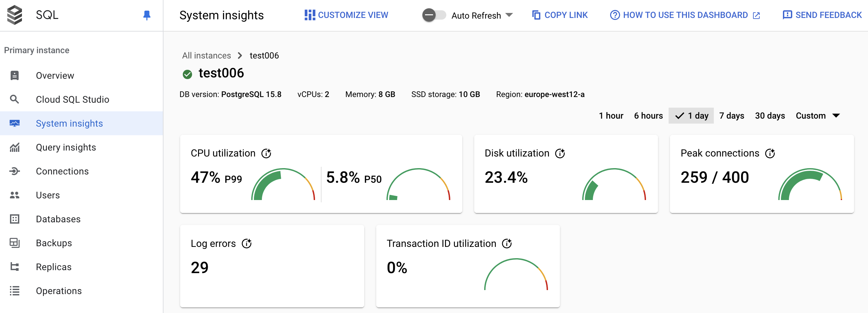The height and width of the screenshot is (313, 868).
Task: Open Transaction ID utilization info icon
Action: point(507,243)
